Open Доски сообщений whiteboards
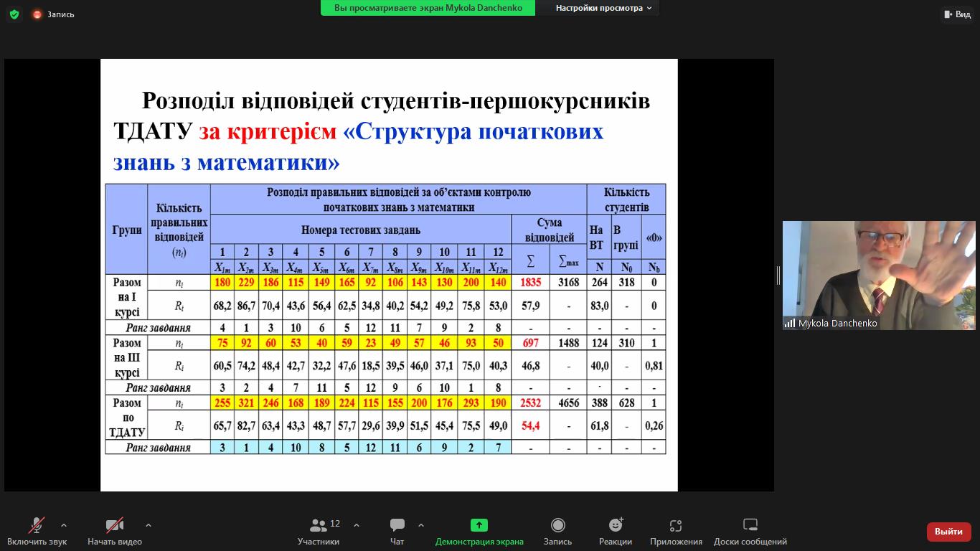 (750, 531)
